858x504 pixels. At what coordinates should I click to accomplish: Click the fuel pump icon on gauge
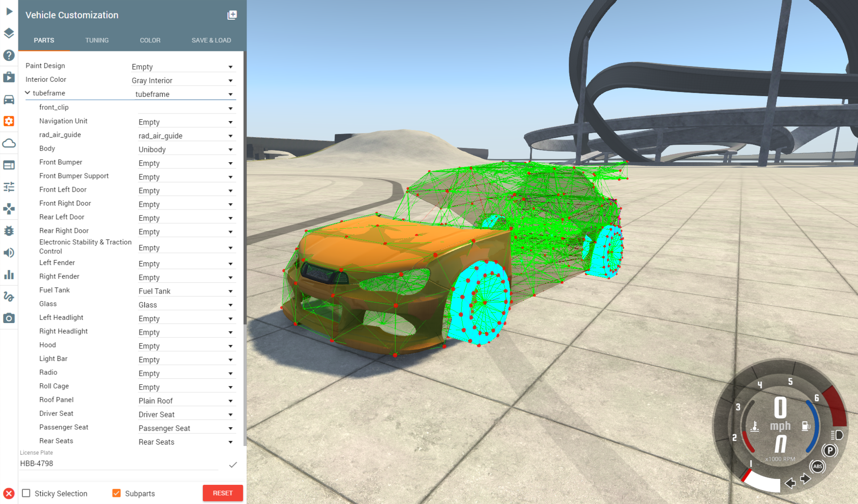(806, 426)
